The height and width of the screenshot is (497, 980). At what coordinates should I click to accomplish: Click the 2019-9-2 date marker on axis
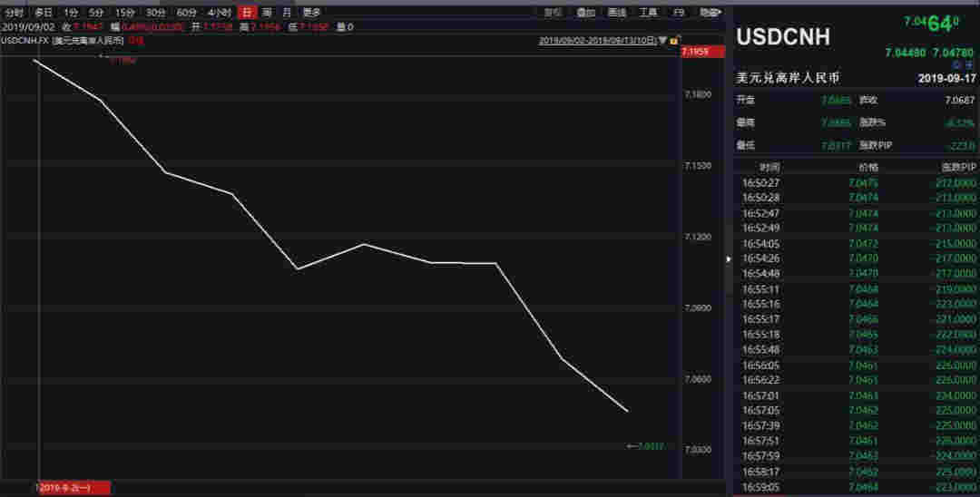pyautogui.click(x=73, y=489)
